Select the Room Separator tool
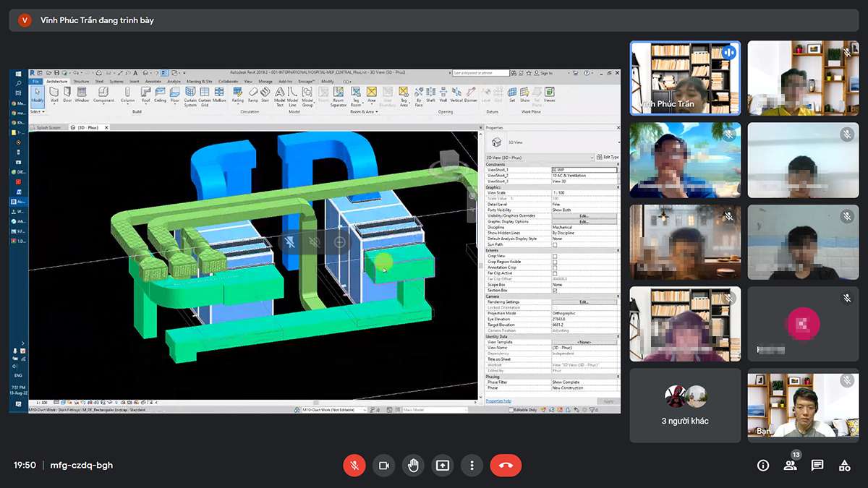 point(339,96)
